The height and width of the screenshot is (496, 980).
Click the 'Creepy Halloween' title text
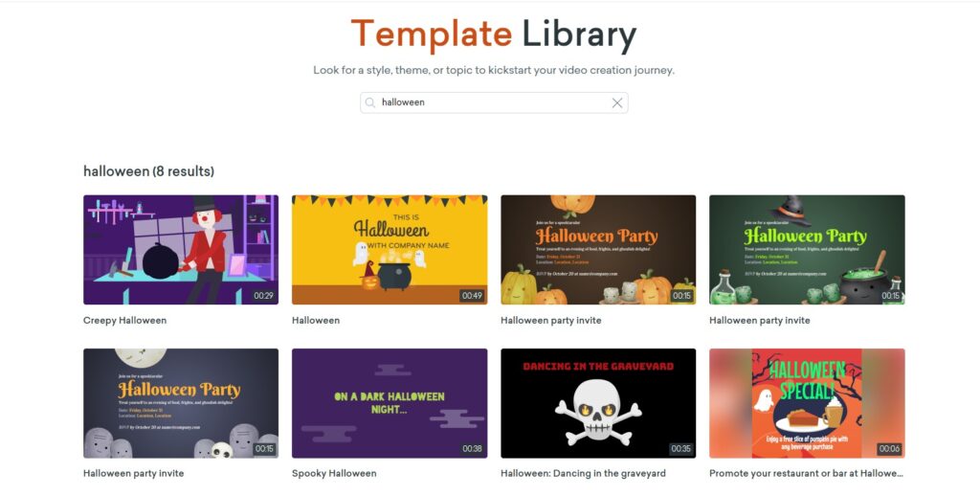(x=124, y=320)
